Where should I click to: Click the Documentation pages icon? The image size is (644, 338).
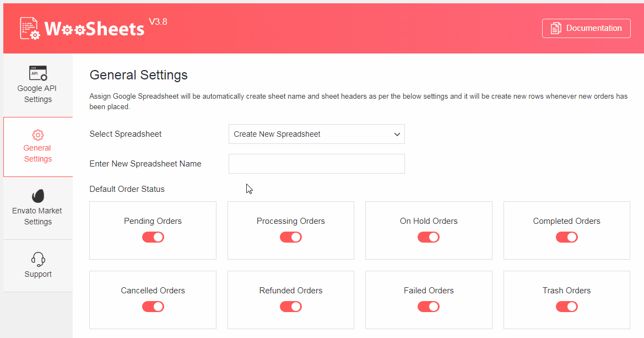556,28
